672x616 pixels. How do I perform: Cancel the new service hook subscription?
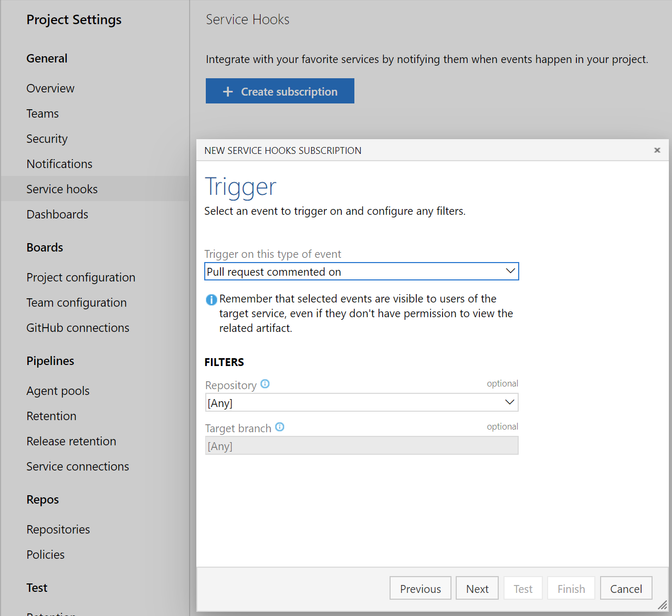626,588
